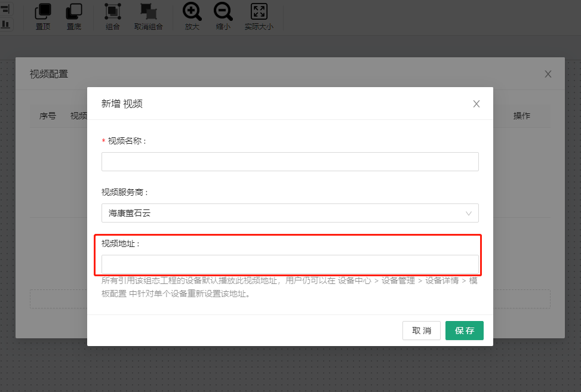The height and width of the screenshot is (392, 581).
Task: Click the 视频配置 panel title
Action: coord(49,74)
